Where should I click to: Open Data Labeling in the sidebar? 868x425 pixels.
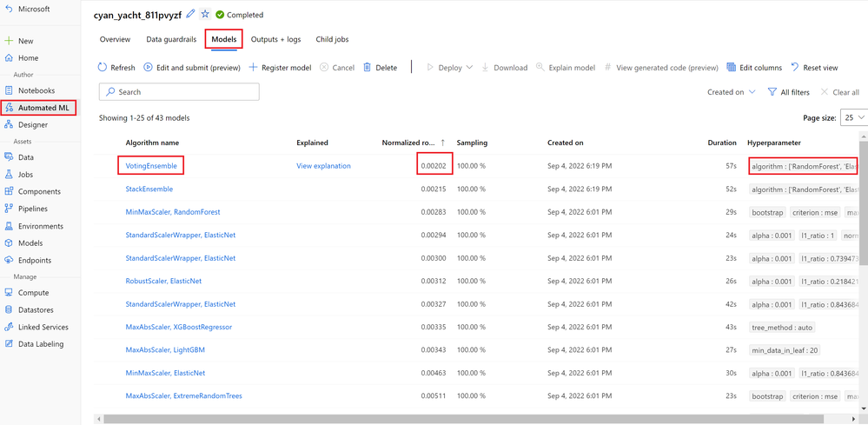point(41,343)
